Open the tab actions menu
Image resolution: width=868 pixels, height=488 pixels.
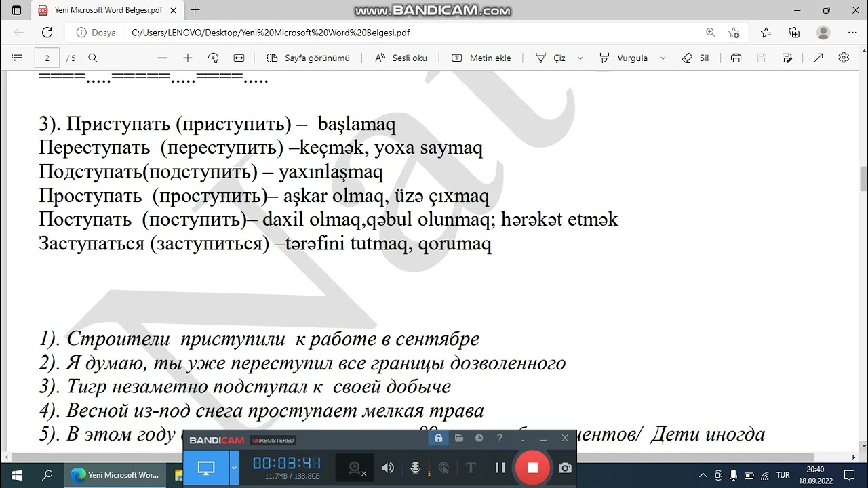[x=17, y=10]
